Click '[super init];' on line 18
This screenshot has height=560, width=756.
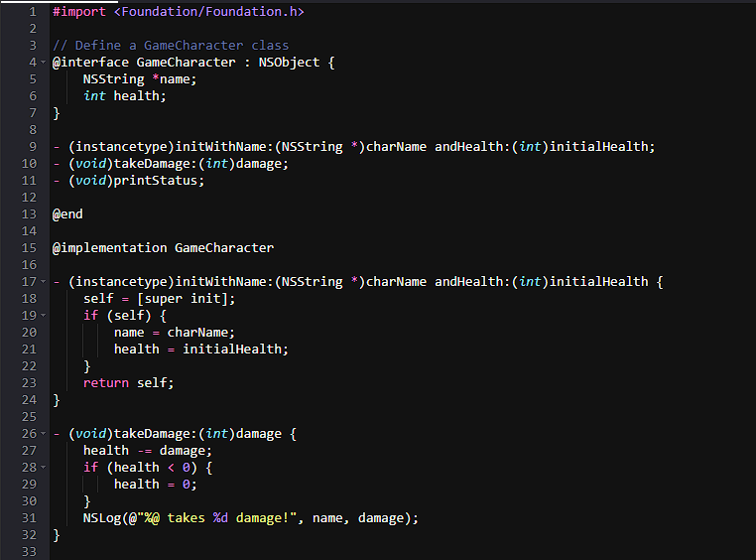tap(187, 299)
